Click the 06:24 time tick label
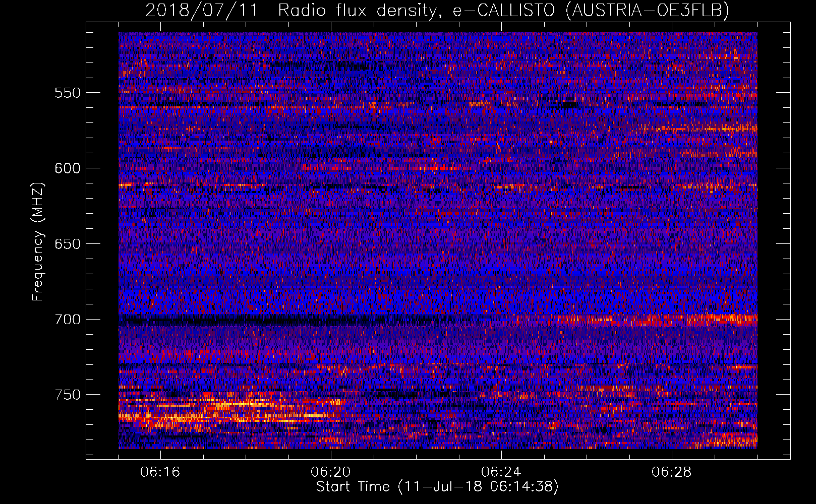This screenshot has width=816, height=504. (501, 472)
